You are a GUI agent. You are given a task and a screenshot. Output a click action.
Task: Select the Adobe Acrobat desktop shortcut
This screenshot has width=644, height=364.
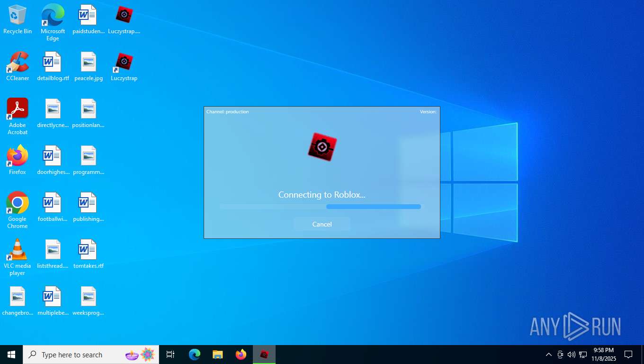pos(18,117)
